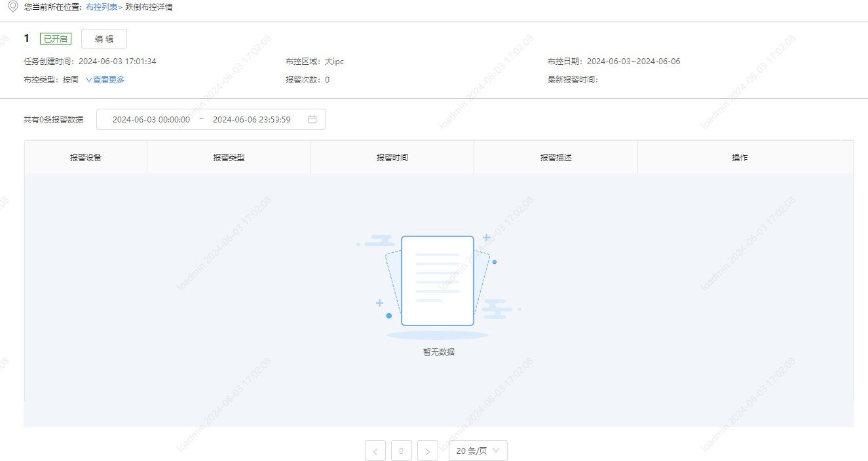Click the location pin icon
This screenshot has width=868, height=461.
point(12,7)
